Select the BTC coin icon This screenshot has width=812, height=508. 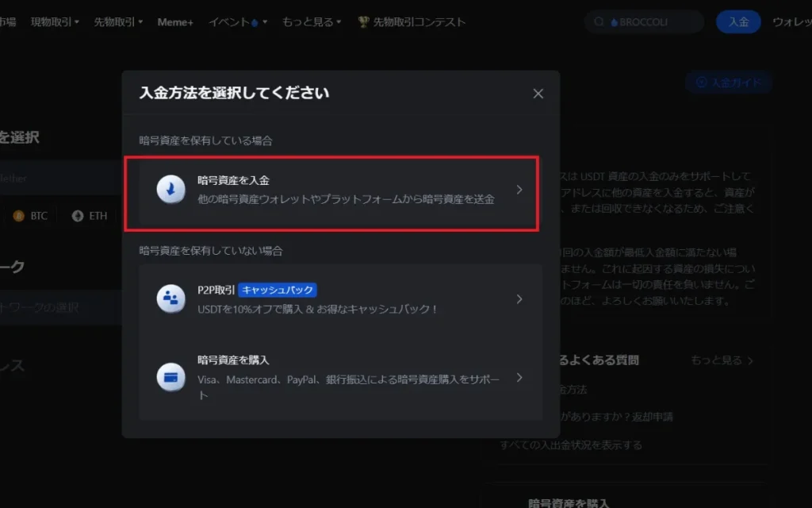18,216
